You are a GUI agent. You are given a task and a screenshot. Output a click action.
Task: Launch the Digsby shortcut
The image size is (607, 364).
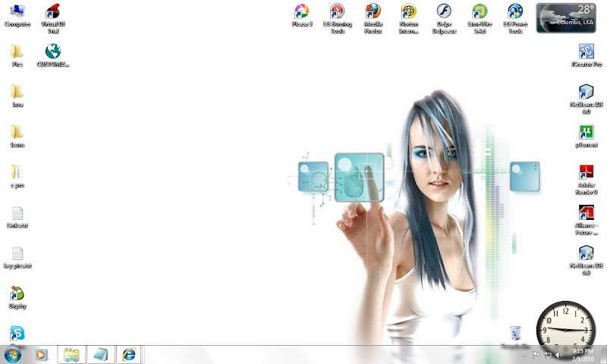click(17, 297)
